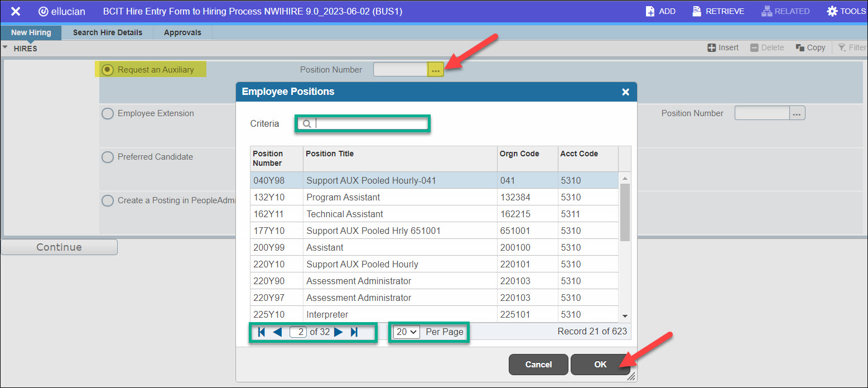Viewport: 868px width, 388px height.
Task: Select the Employee Extension radio button
Action: (107, 113)
